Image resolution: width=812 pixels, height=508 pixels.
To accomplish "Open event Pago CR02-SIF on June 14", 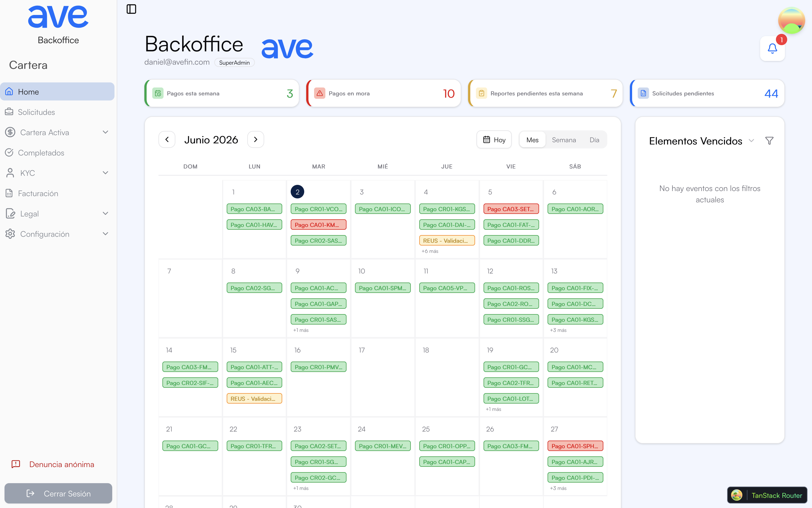I will tap(190, 383).
